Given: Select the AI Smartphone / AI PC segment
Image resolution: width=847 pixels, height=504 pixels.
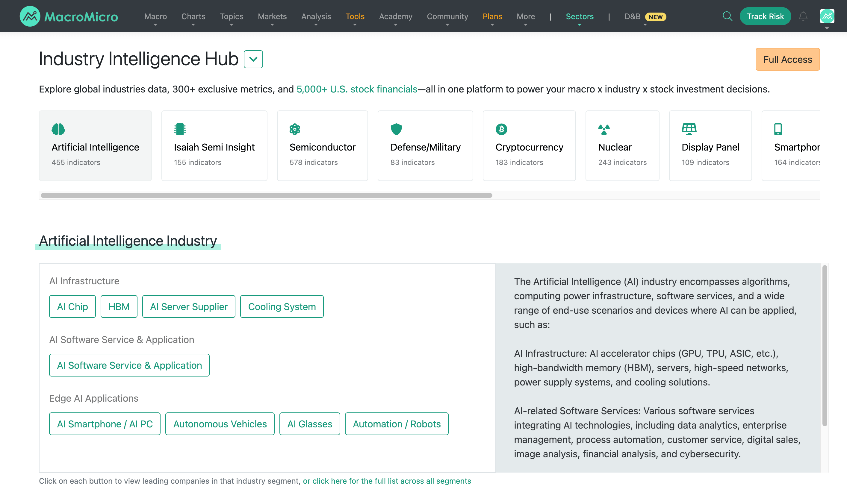Looking at the screenshot, I should [x=105, y=424].
